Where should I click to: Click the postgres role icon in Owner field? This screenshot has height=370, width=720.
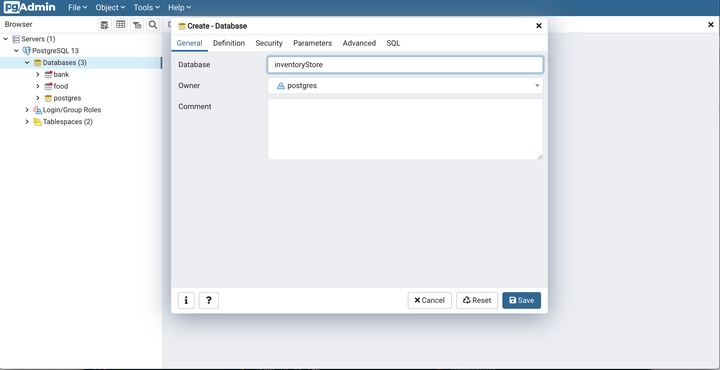click(x=281, y=86)
